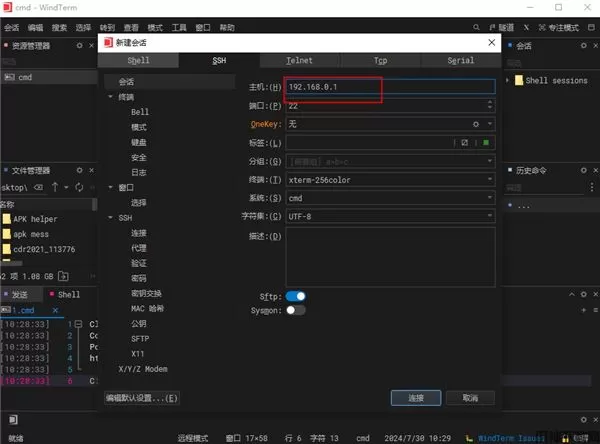Click the X toolbar icon beside 隧道
Image resolution: width=600 pixels, height=444 pixels.
click(x=526, y=27)
